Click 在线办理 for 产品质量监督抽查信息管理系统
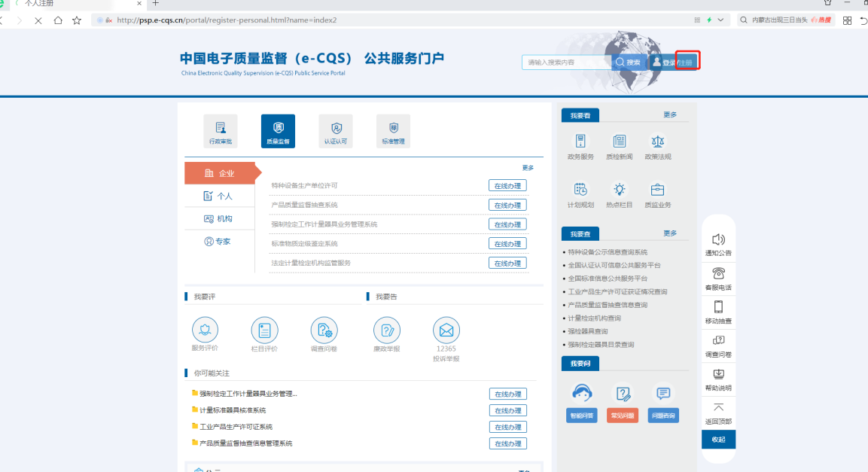868x472 pixels. [507, 444]
